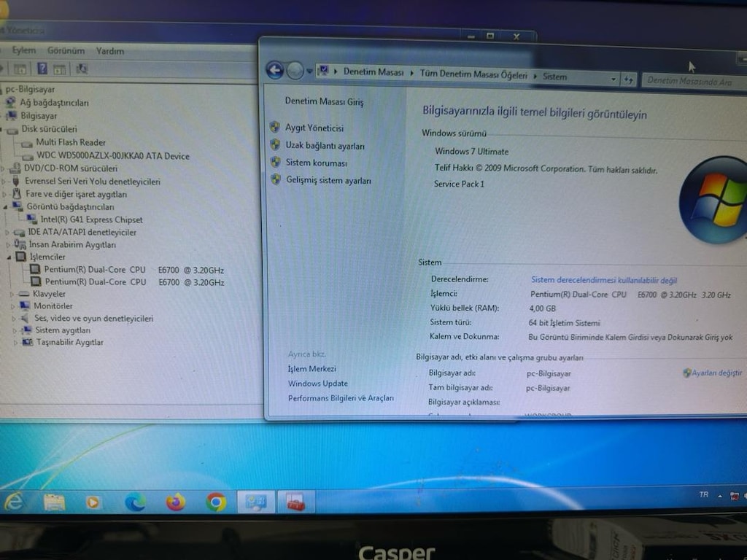747x560 pixels.
Task: Expand the DVD/CD-ROM sürücüleri node
Action: [3, 168]
